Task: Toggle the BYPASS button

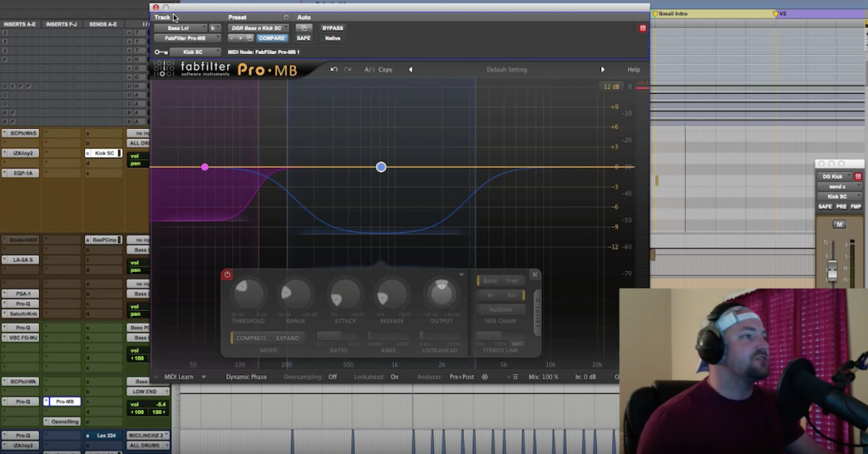Action: [332, 28]
